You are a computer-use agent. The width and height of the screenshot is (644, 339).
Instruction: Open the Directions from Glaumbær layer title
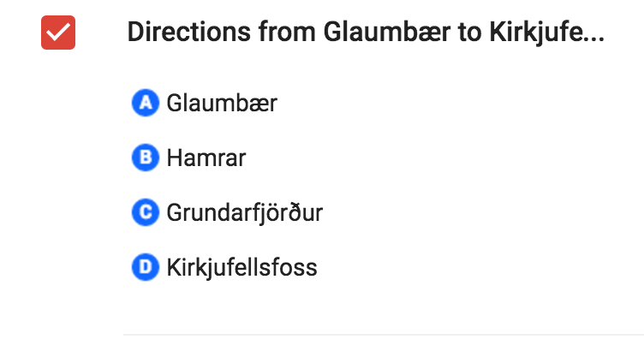[366, 33]
